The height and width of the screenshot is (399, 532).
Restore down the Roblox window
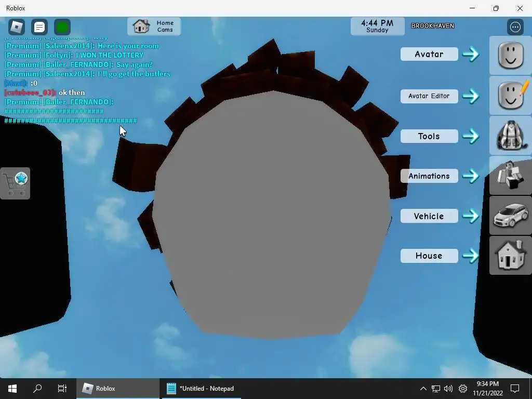pos(496,8)
